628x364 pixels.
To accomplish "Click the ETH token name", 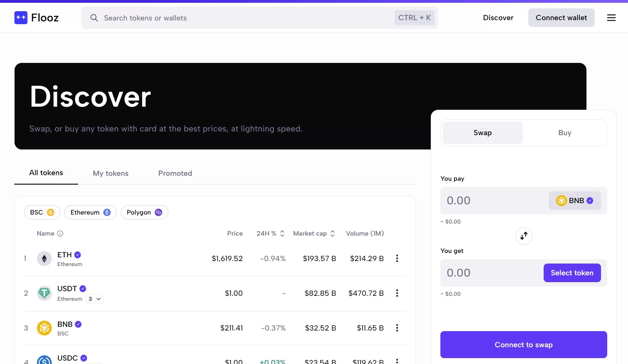I will coord(65,255).
